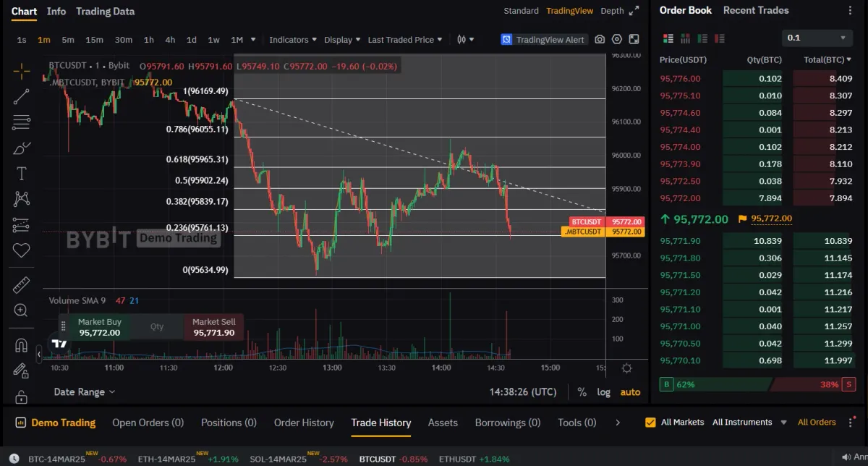Open chart settings hexagon icon
868x466 pixels.
pyautogui.click(x=617, y=40)
